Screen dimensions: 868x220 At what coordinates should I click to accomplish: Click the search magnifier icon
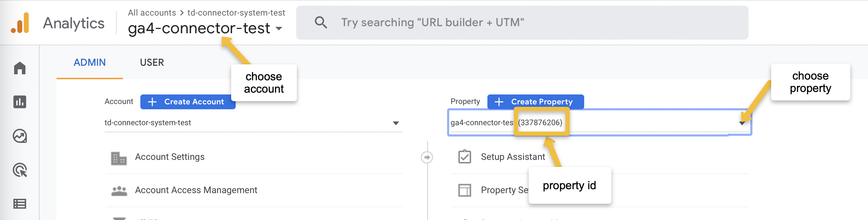tap(321, 23)
